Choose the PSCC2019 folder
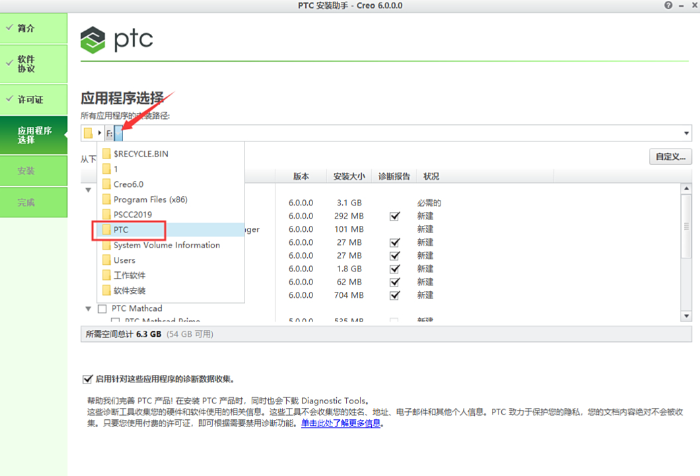 (x=134, y=214)
